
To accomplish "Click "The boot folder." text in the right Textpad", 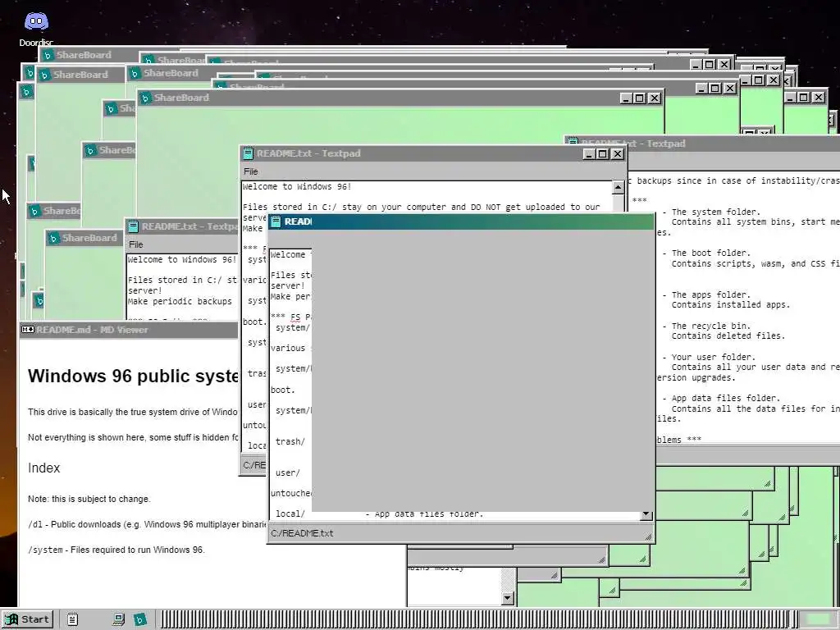I will [711, 253].
